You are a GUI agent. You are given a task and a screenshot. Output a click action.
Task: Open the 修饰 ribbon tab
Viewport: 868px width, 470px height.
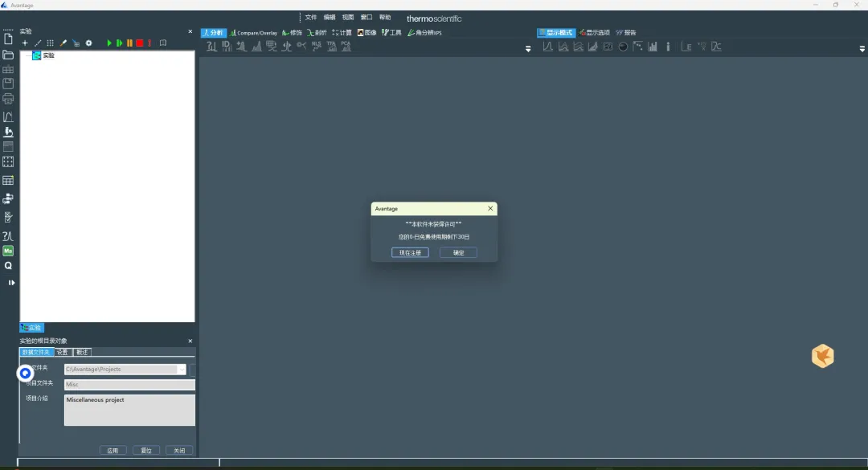point(293,33)
